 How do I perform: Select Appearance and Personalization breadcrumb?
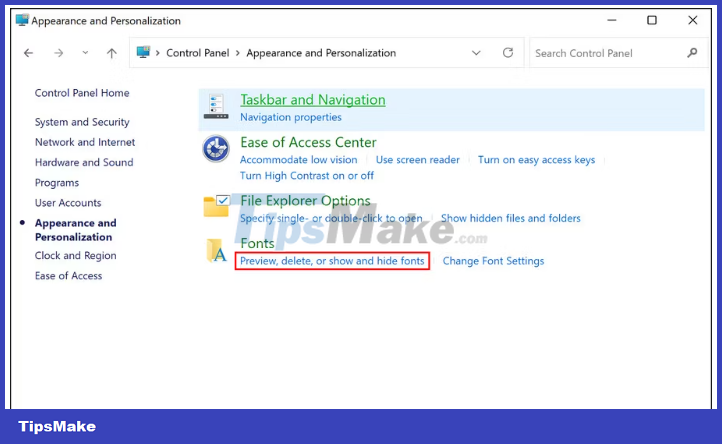pyautogui.click(x=321, y=53)
